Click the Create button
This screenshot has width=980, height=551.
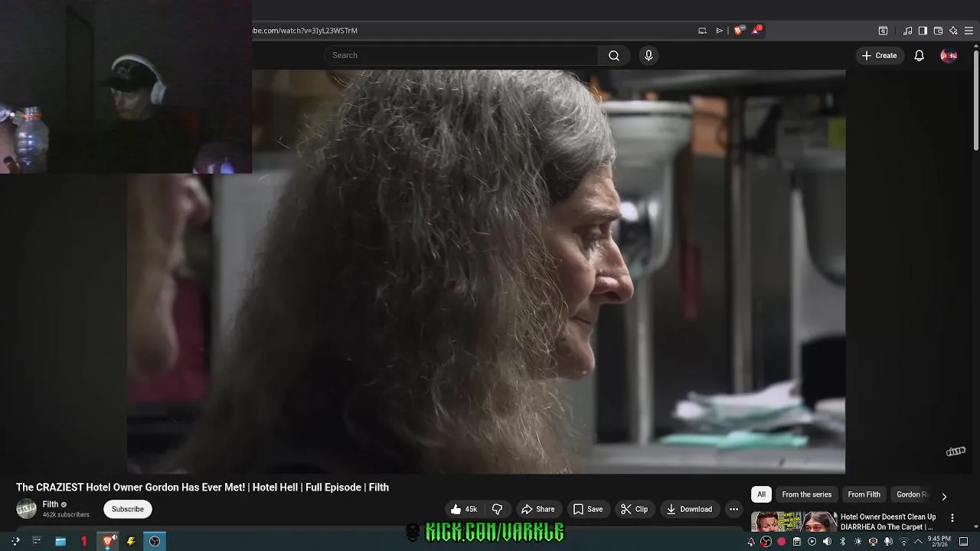coord(879,55)
